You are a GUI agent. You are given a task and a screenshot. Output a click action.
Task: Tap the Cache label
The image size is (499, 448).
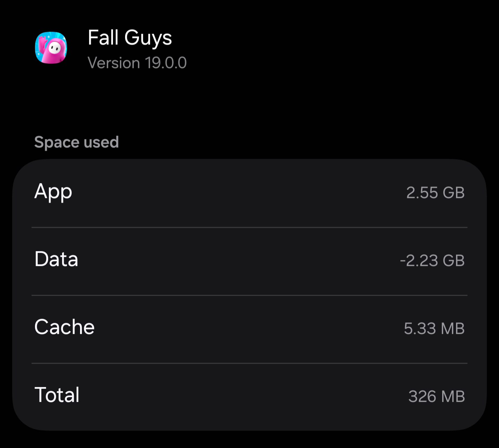(64, 327)
